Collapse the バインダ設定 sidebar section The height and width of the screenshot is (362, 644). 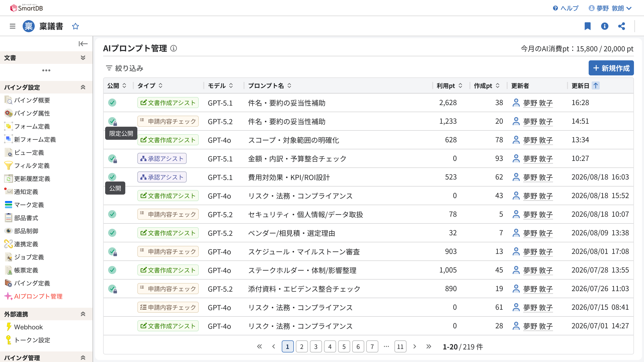(83, 87)
